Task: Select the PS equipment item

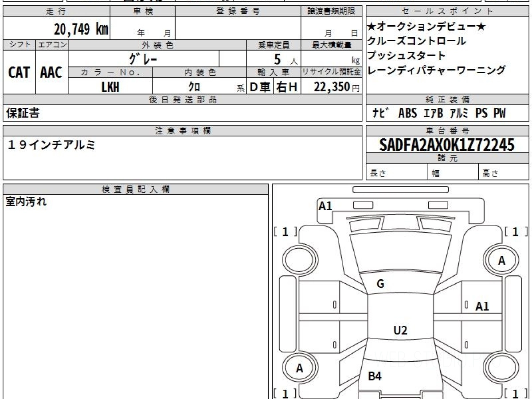Action: (481, 113)
